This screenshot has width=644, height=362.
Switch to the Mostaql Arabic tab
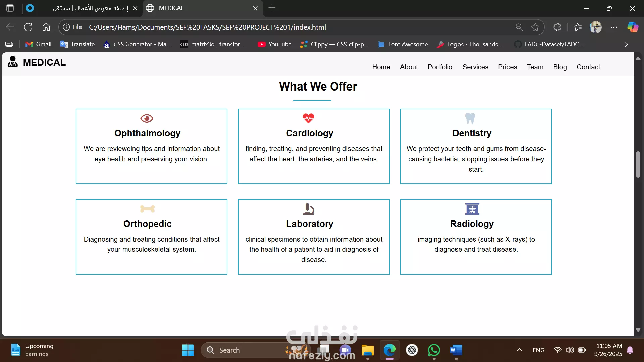[x=91, y=8]
